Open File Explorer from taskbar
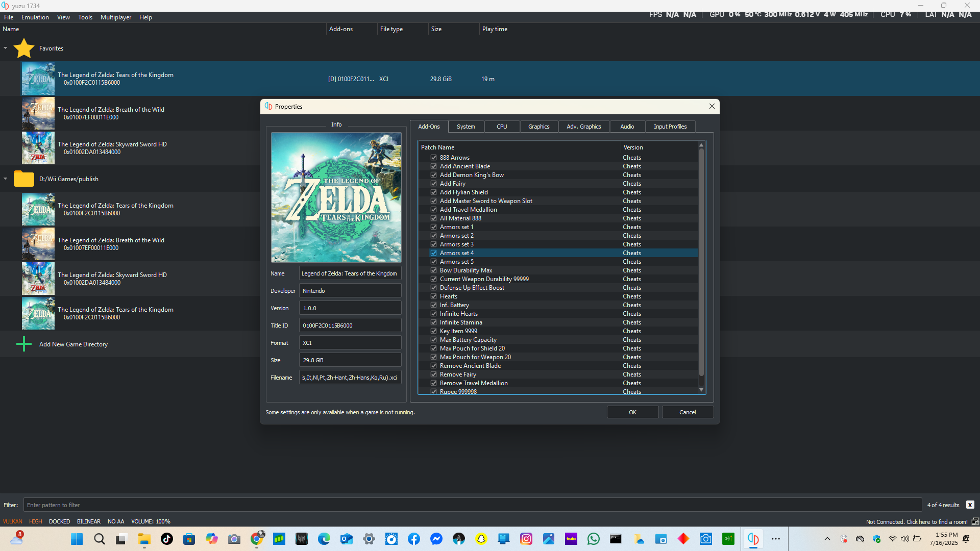Viewport: 980px width, 551px height. pyautogui.click(x=144, y=539)
